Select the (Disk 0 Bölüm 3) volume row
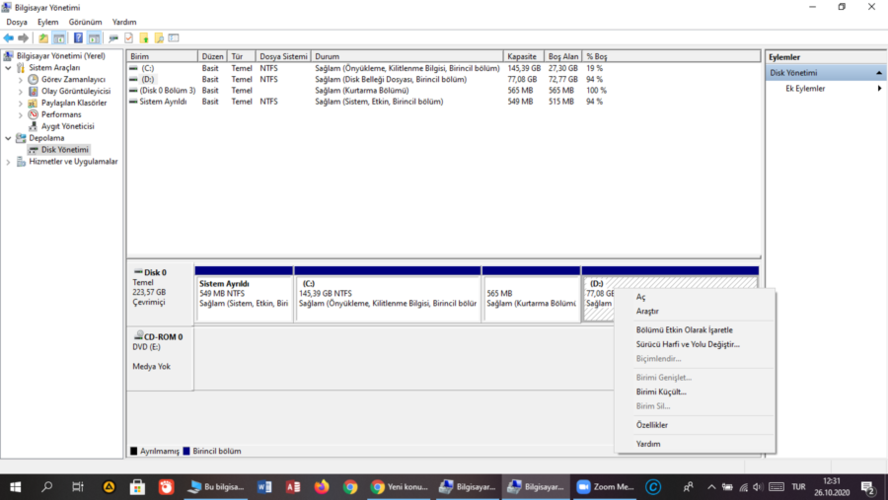Screen dimensions: 888x500 click(368, 91)
